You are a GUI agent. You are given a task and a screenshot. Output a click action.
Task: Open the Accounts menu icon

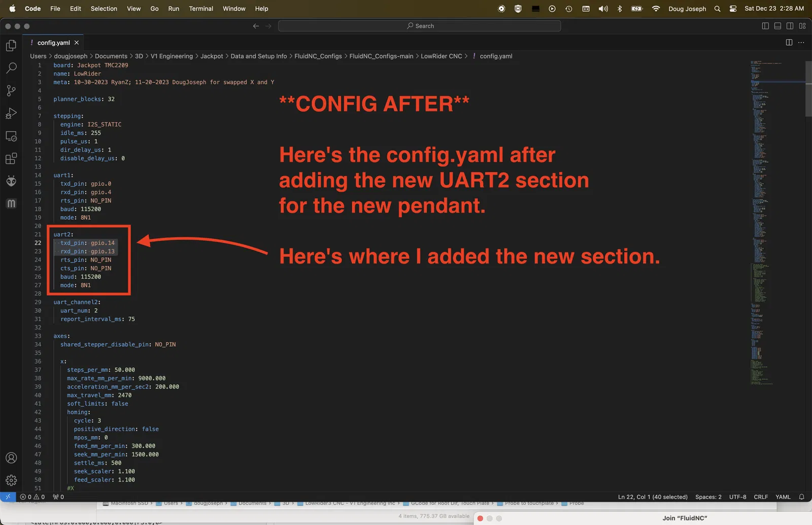pyautogui.click(x=11, y=458)
